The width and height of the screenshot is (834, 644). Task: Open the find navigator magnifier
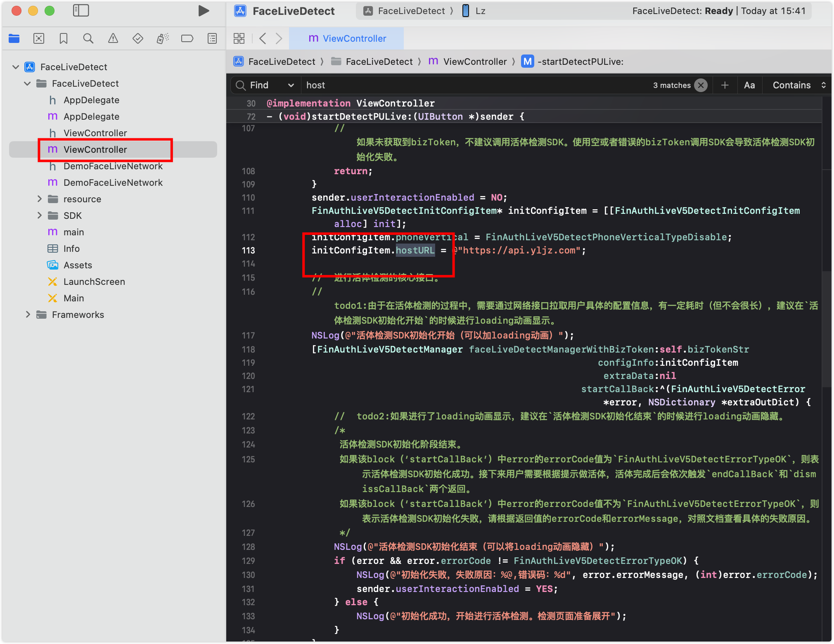88,39
